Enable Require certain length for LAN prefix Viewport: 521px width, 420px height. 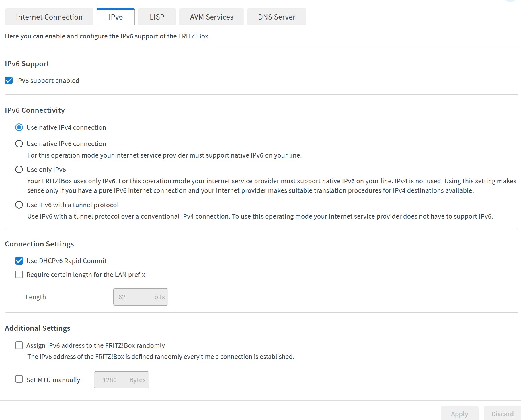tap(19, 275)
